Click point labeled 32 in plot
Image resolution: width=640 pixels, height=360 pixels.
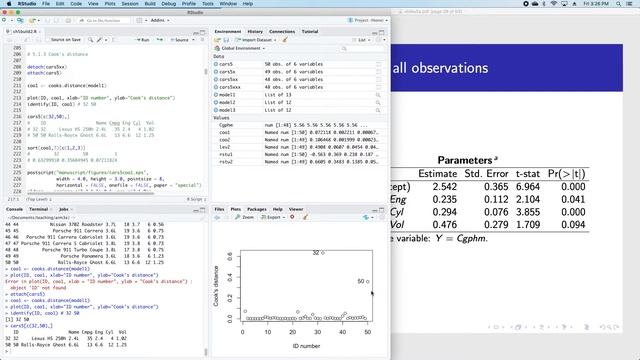pyautogui.click(x=323, y=253)
